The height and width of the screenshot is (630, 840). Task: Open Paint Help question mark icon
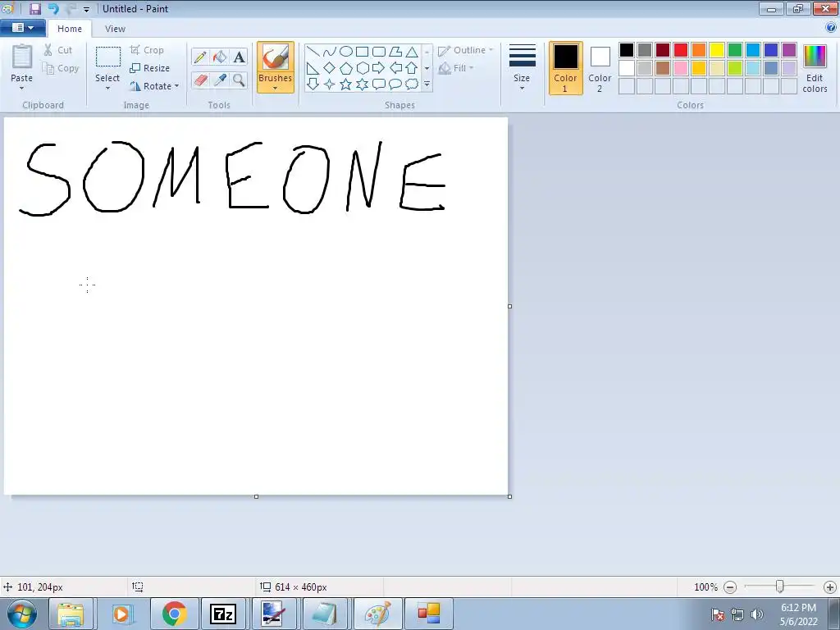[x=831, y=28]
